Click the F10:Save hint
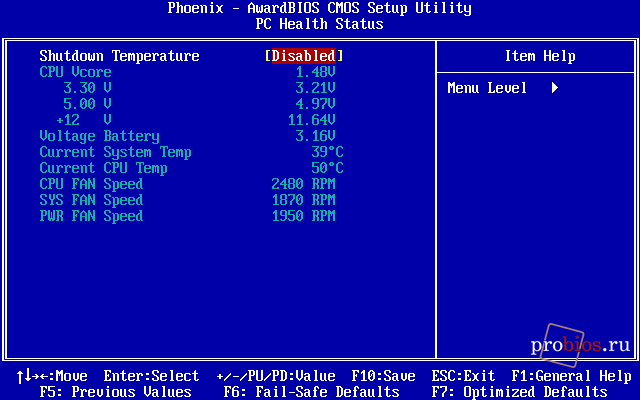This screenshot has width=640, height=400. [x=383, y=376]
